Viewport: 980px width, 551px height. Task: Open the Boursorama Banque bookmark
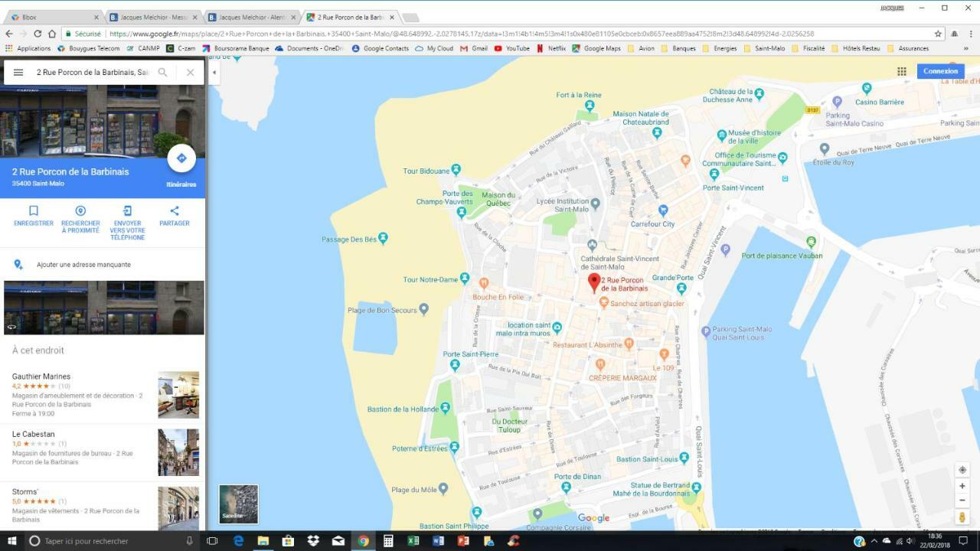235,48
